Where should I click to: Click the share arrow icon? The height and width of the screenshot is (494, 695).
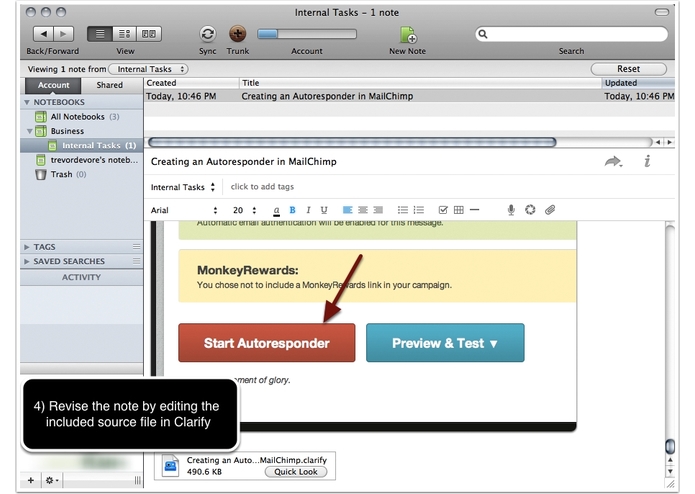click(x=613, y=162)
